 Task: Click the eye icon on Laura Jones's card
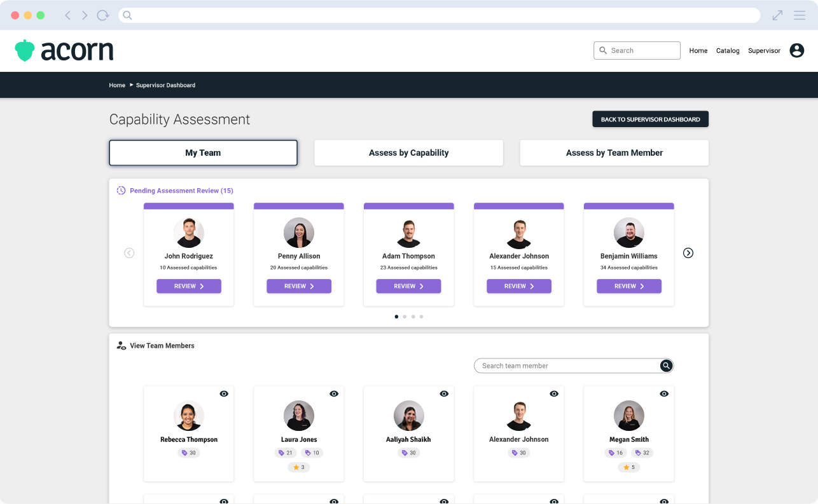pos(334,393)
